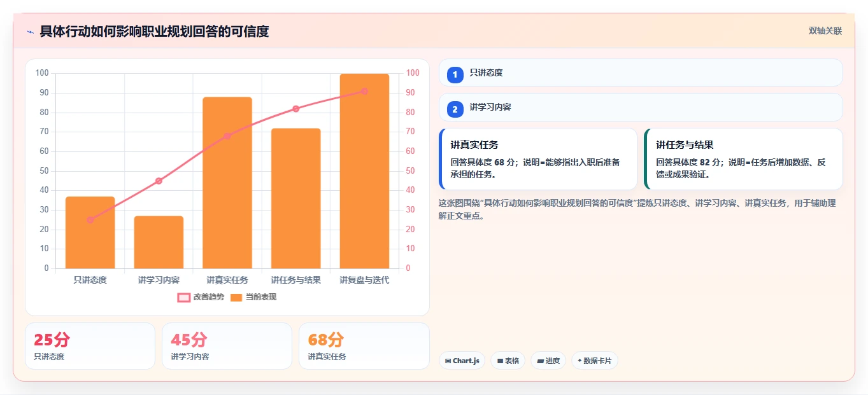This screenshot has height=395, width=868.
Task: Click the trend line point at 讲复盘与迭代
Action: [364, 91]
